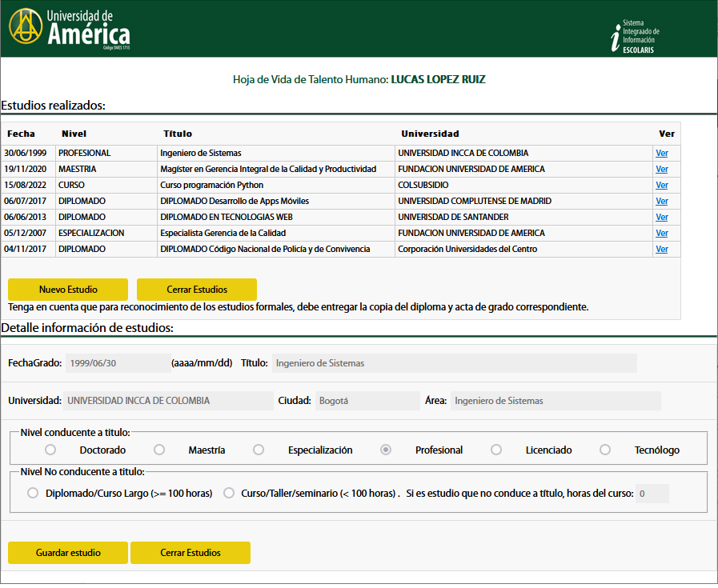View the Curso programación Python study
The height and width of the screenshot is (588, 718).
point(662,185)
